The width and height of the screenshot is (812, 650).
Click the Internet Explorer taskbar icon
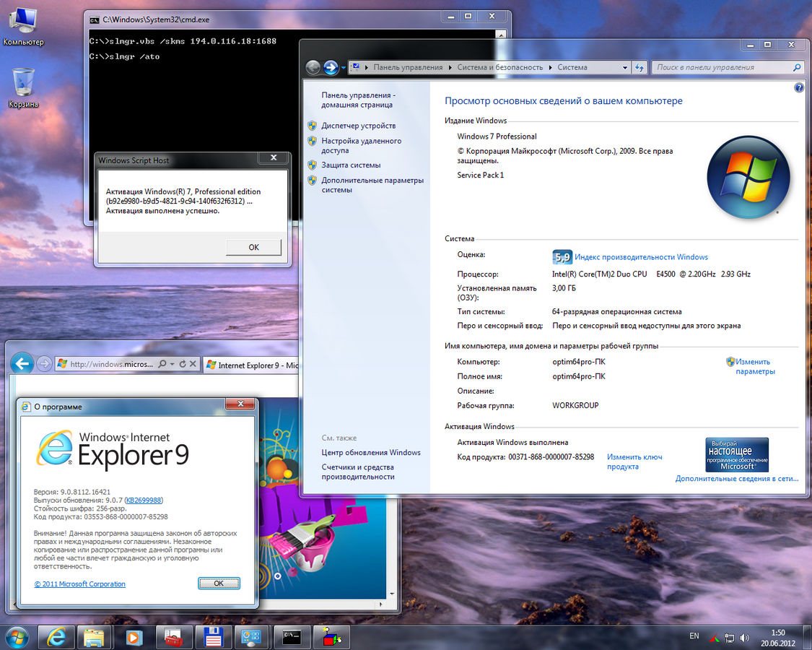(x=56, y=637)
